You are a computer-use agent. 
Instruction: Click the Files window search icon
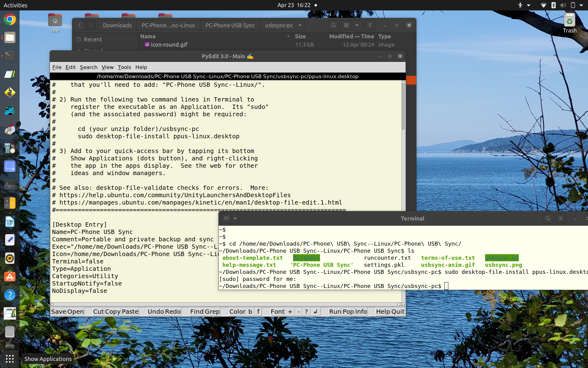tap(334, 25)
